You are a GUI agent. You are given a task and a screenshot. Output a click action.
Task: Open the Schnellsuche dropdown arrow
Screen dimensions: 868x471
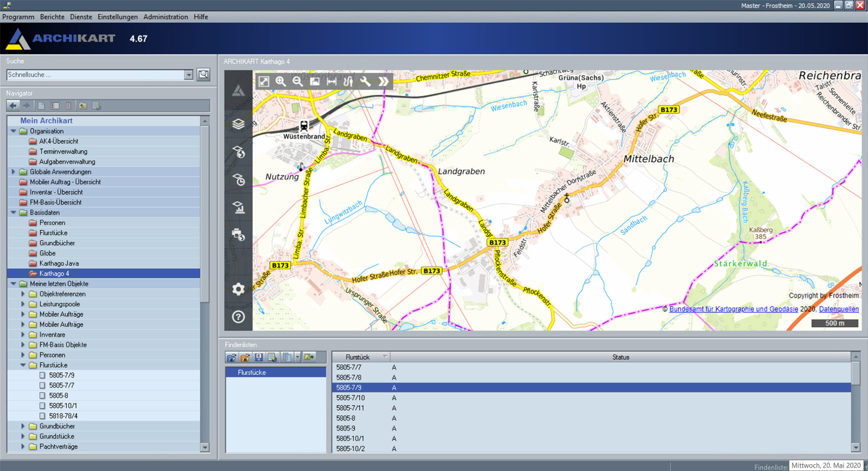pos(189,75)
